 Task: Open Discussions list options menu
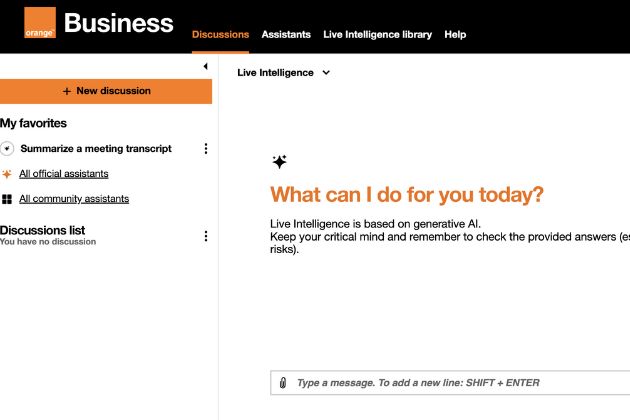coord(206,236)
